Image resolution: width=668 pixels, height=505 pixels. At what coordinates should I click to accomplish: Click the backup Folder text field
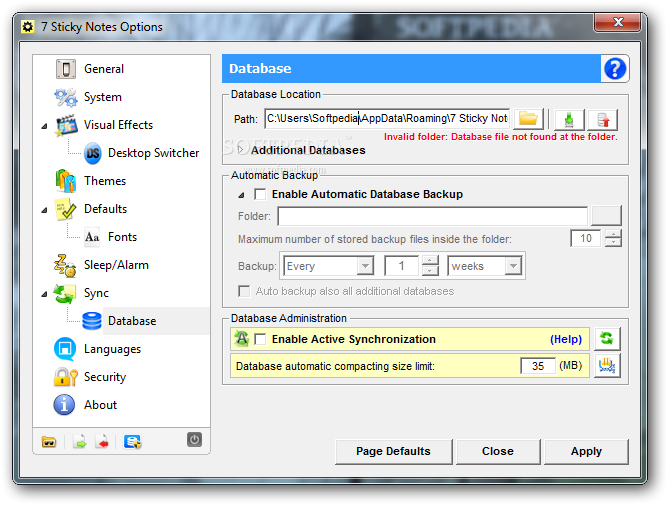pyautogui.click(x=432, y=216)
